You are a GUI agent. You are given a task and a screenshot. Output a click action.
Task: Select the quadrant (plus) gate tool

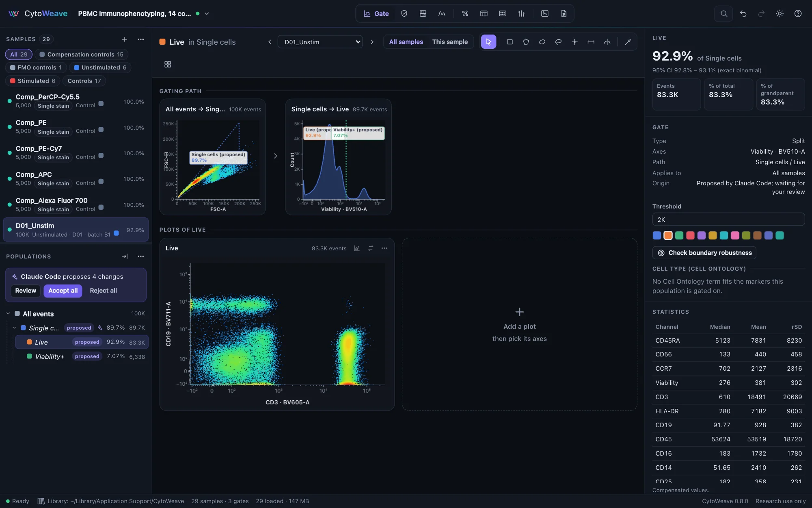pyautogui.click(x=574, y=42)
